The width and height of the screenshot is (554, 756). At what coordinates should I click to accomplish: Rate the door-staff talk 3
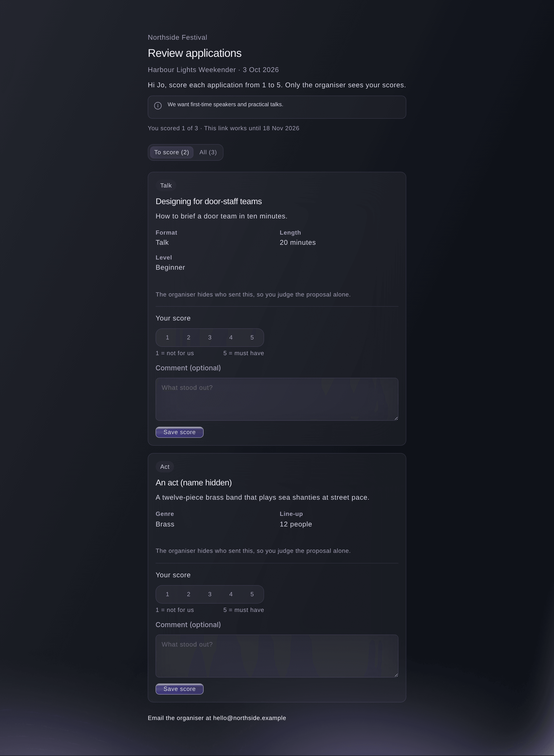coord(210,337)
